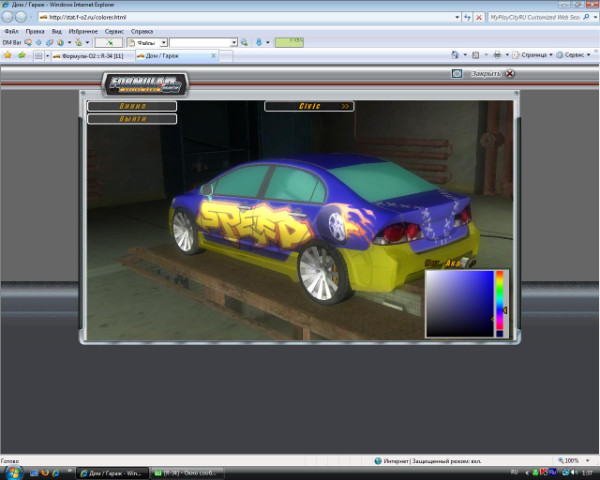Click the Back navigation arrow in browser

pos(9,17)
